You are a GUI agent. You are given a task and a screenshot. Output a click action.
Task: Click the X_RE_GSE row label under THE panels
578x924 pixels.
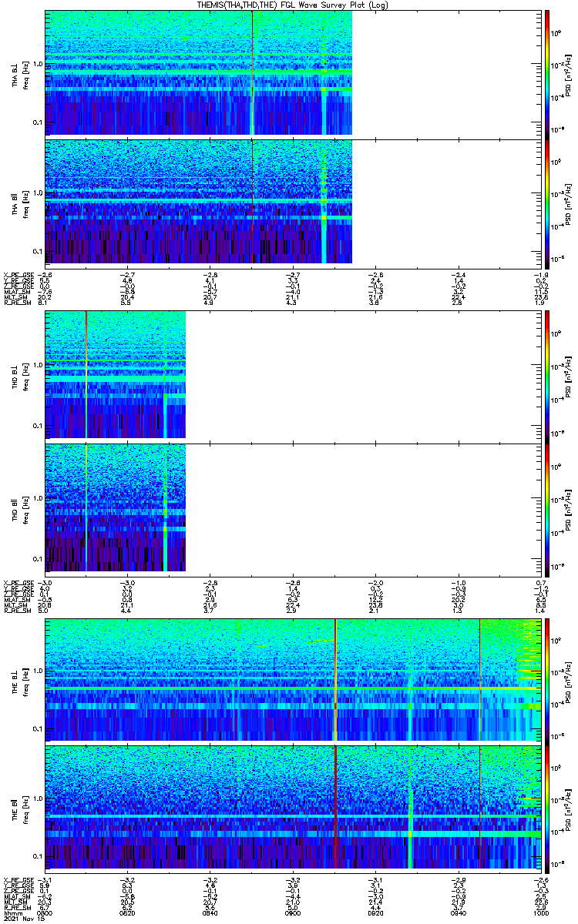(18, 880)
